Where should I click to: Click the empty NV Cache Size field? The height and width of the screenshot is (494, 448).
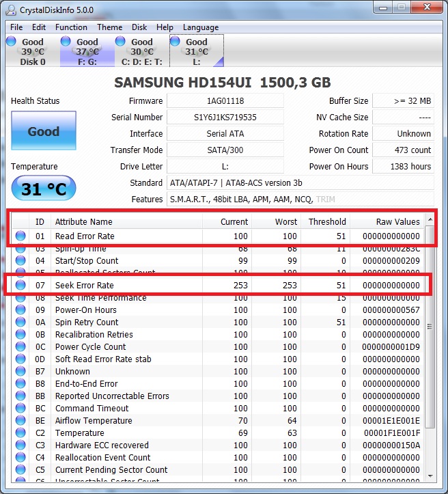tap(404, 118)
